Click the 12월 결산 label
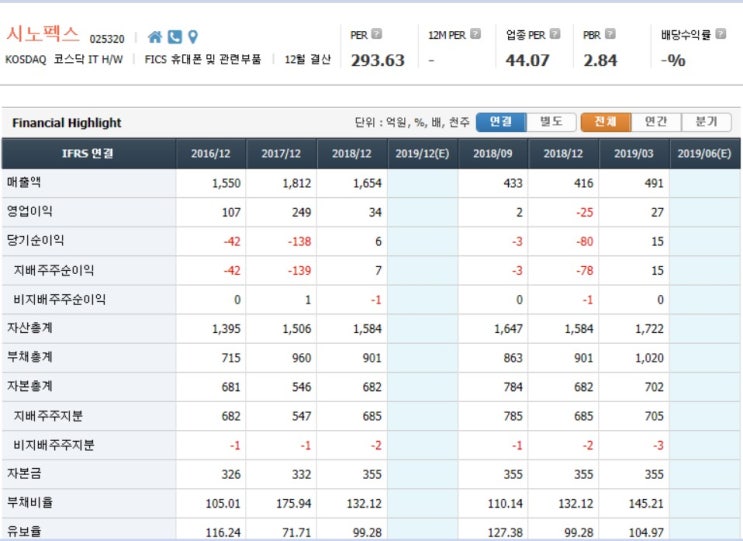 (x=307, y=59)
